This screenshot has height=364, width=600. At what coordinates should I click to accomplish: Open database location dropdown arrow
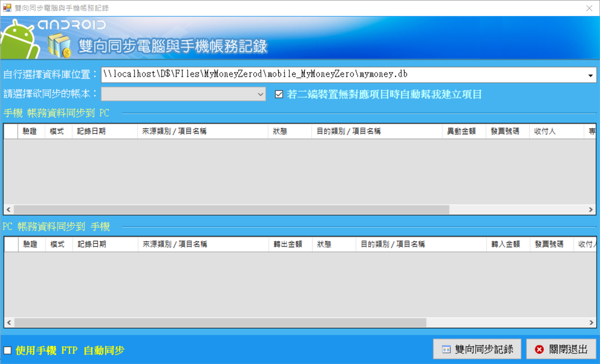[x=591, y=75]
